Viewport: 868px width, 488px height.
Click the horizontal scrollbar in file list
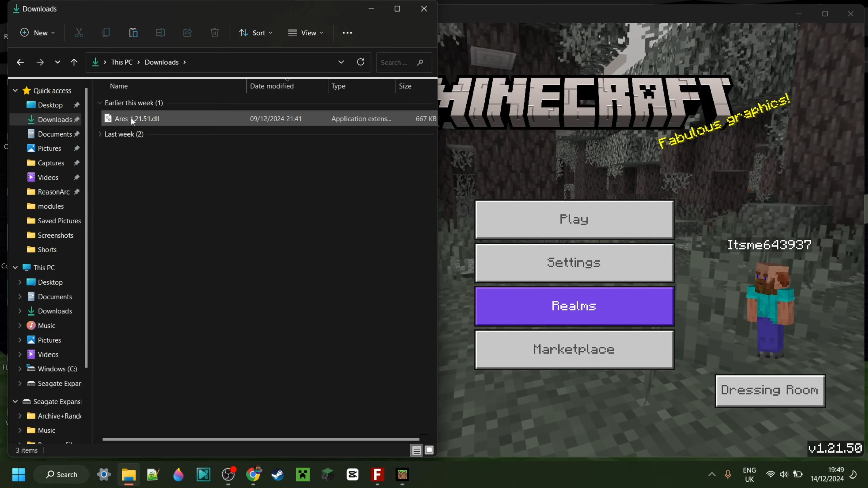[x=261, y=439]
